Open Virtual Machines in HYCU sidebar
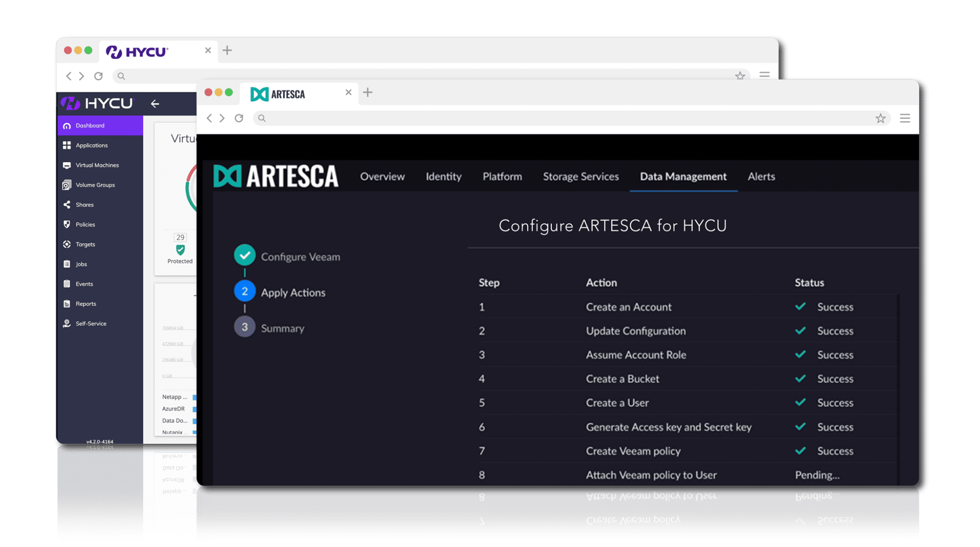This screenshot has height=547, width=980. pos(100,165)
